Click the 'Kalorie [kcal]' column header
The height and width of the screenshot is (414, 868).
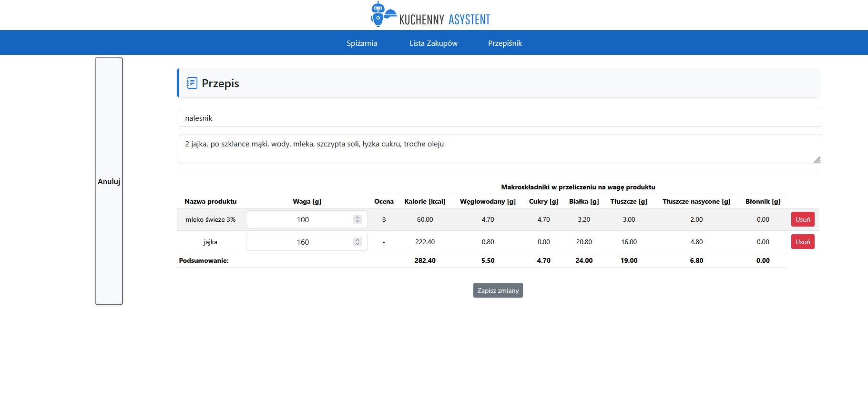click(425, 201)
